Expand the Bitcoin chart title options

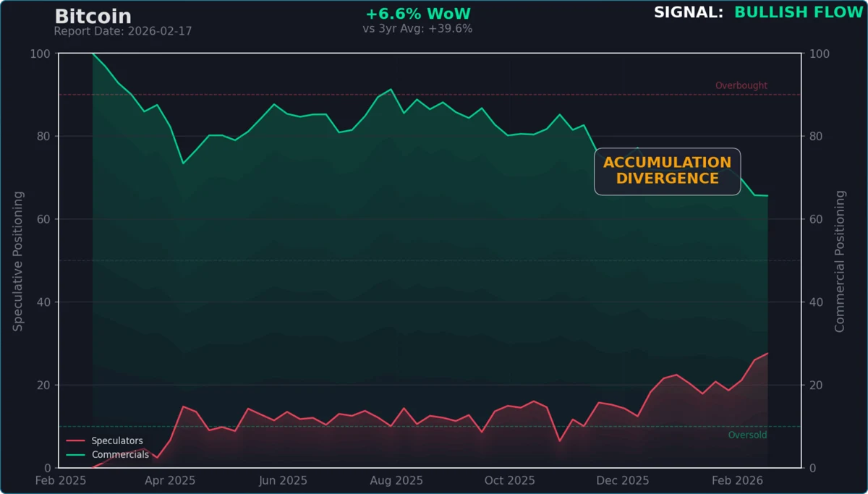(x=92, y=15)
